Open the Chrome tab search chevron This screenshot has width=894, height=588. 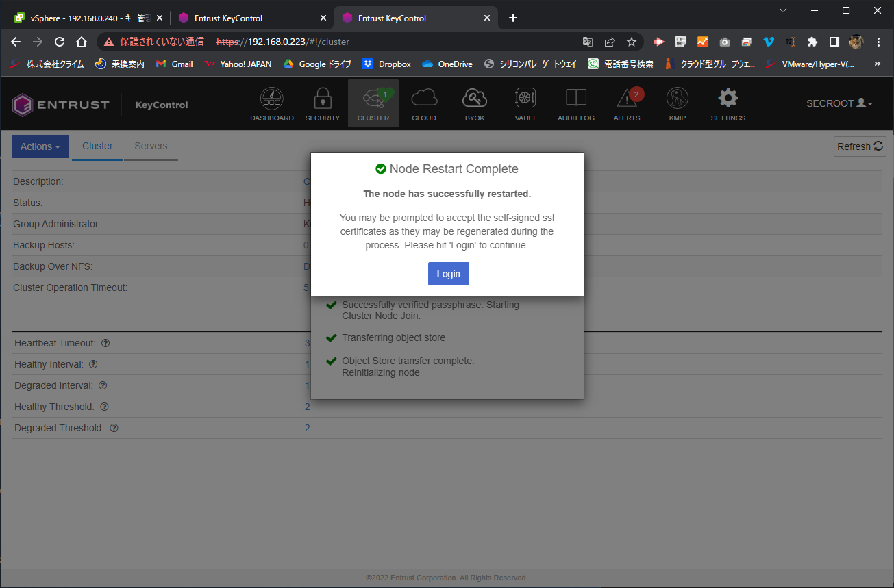(x=783, y=10)
